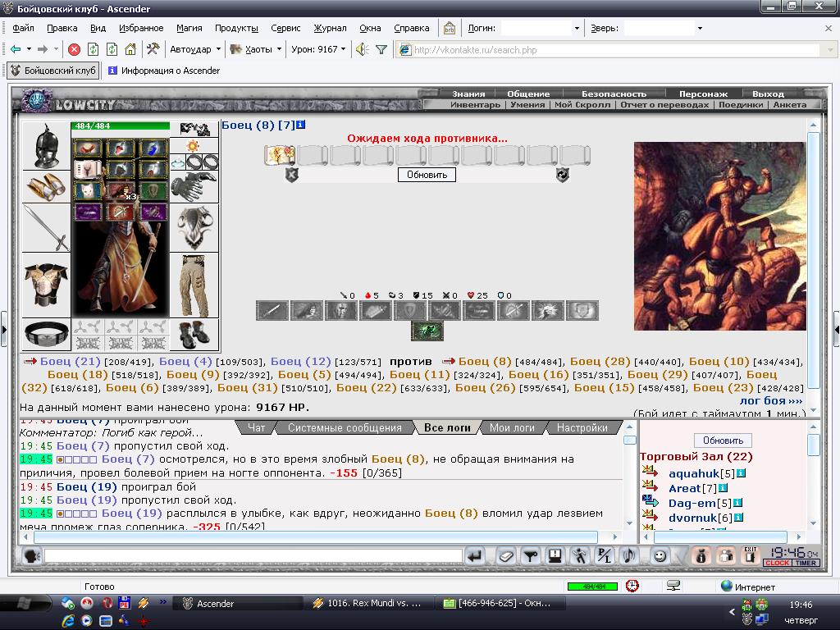Click the running figure icon in chat bar

pyautogui.click(x=580, y=556)
